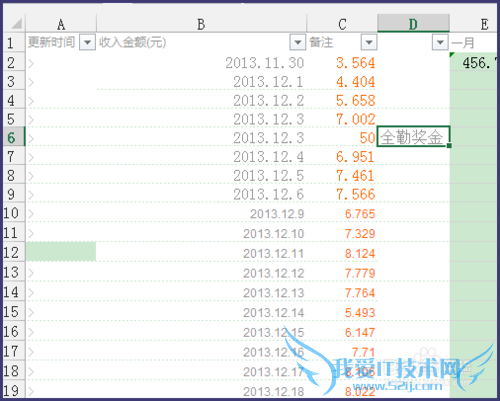Select date cell 2013.12.9

[x=201, y=213]
